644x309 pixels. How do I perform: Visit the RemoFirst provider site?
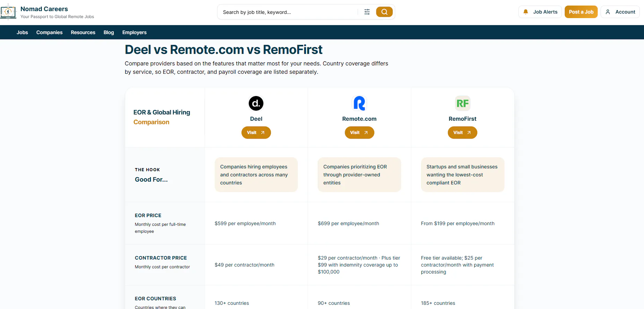click(462, 133)
